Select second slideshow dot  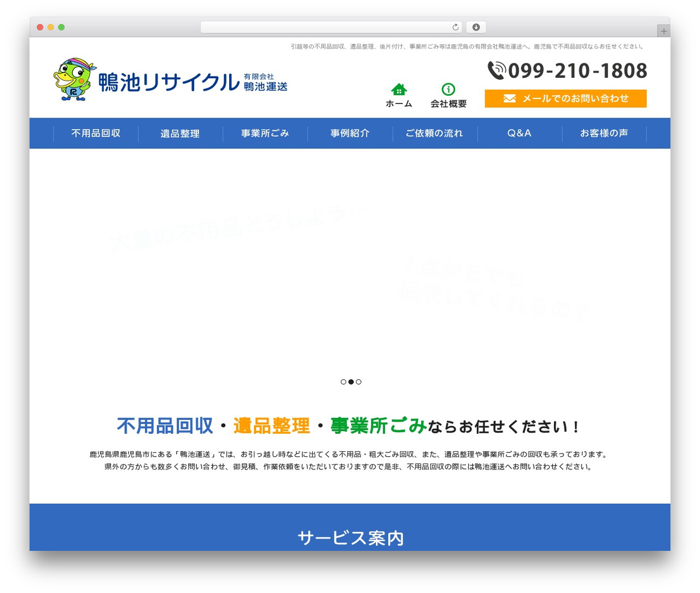pyautogui.click(x=351, y=382)
